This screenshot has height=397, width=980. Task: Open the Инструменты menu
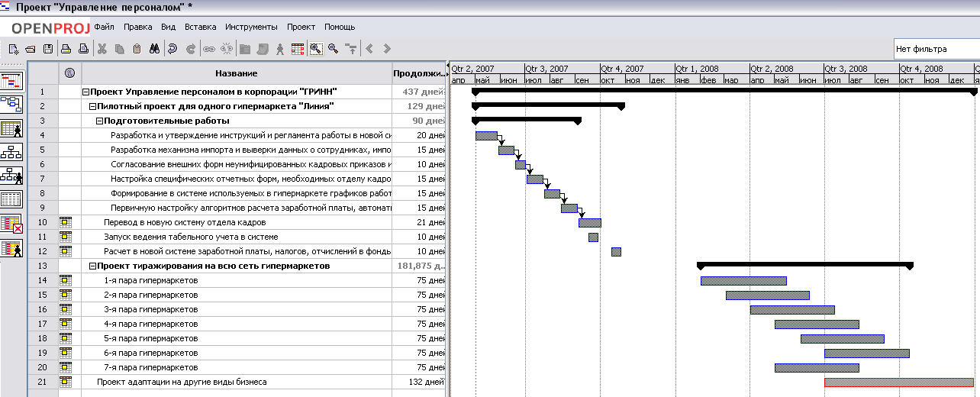point(252,27)
